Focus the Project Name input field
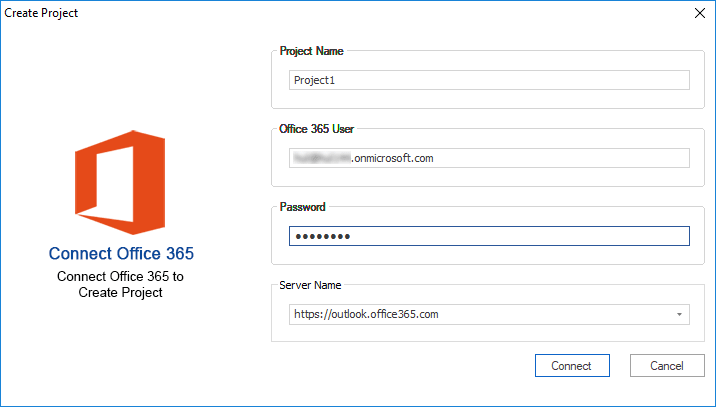716x407 pixels. tap(489, 80)
